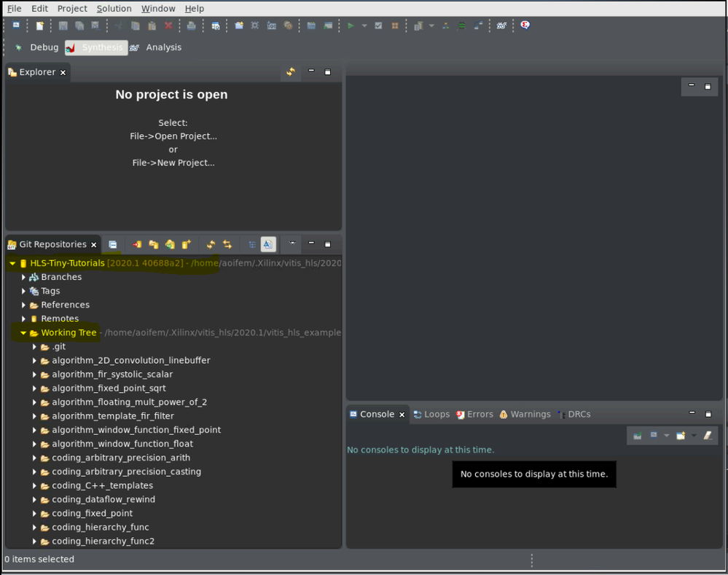Click the Refresh icon in Git Repositories toolbar
Image resolution: width=728 pixels, height=575 pixels.
211,245
